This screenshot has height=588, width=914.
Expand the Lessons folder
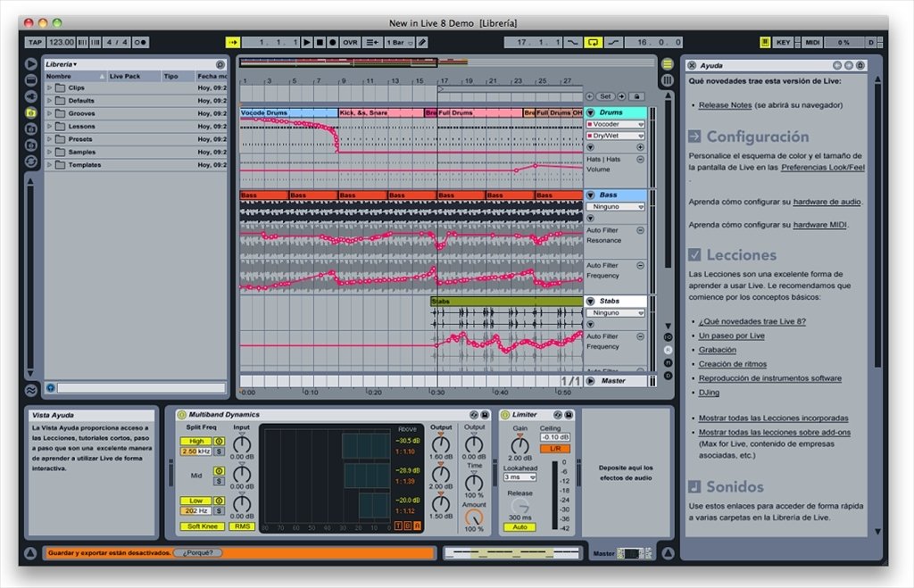(x=50, y=126)
